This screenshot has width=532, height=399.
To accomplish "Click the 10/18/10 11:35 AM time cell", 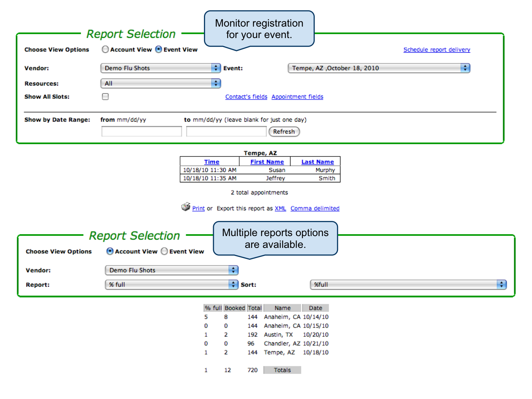I will pyautogui.click(x=210, y=178).
